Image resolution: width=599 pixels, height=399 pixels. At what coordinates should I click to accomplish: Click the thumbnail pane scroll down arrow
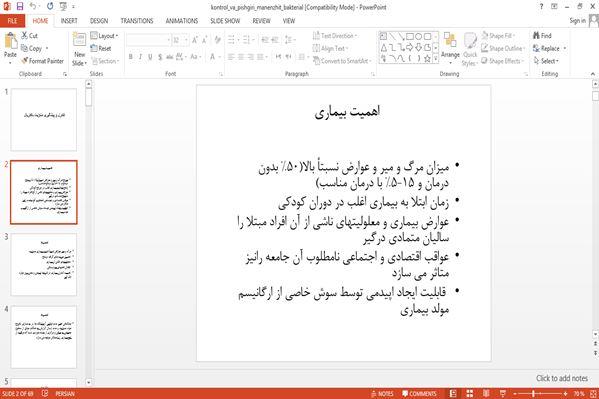[89, 382]
